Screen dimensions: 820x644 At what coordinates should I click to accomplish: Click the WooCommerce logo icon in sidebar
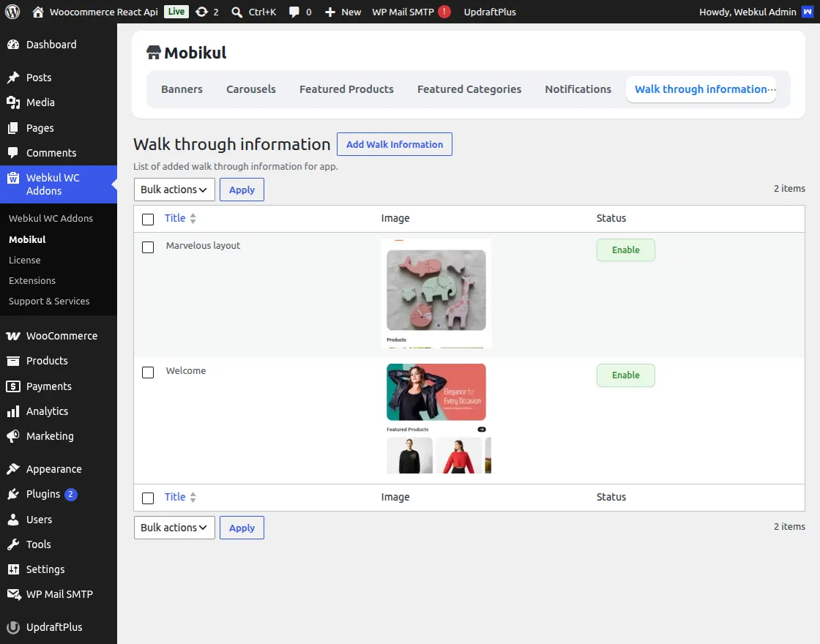[13, 336]
